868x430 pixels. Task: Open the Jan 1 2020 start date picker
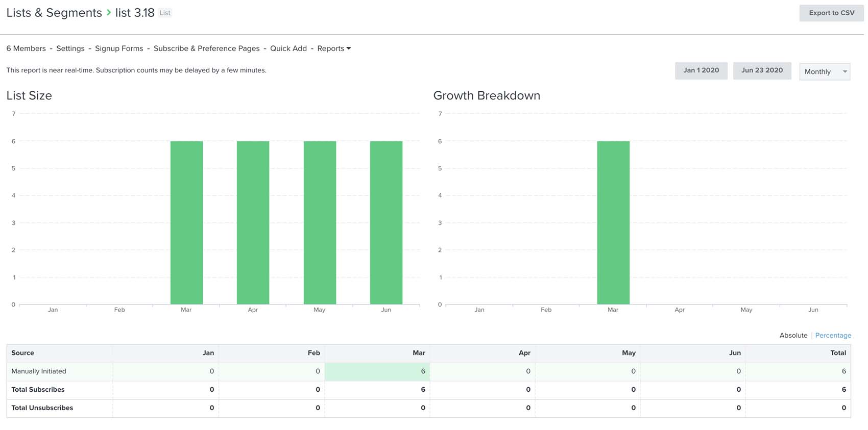pos(701,70)
